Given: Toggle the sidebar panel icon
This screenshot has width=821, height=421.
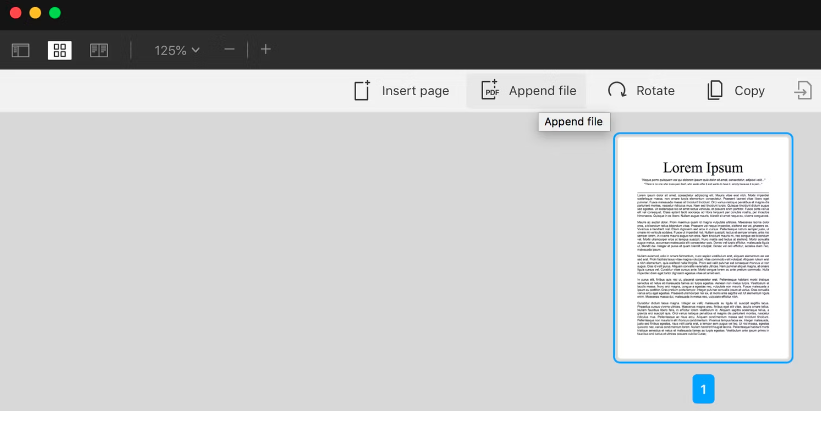Looking at the screenshot, I should click(20, 50).
